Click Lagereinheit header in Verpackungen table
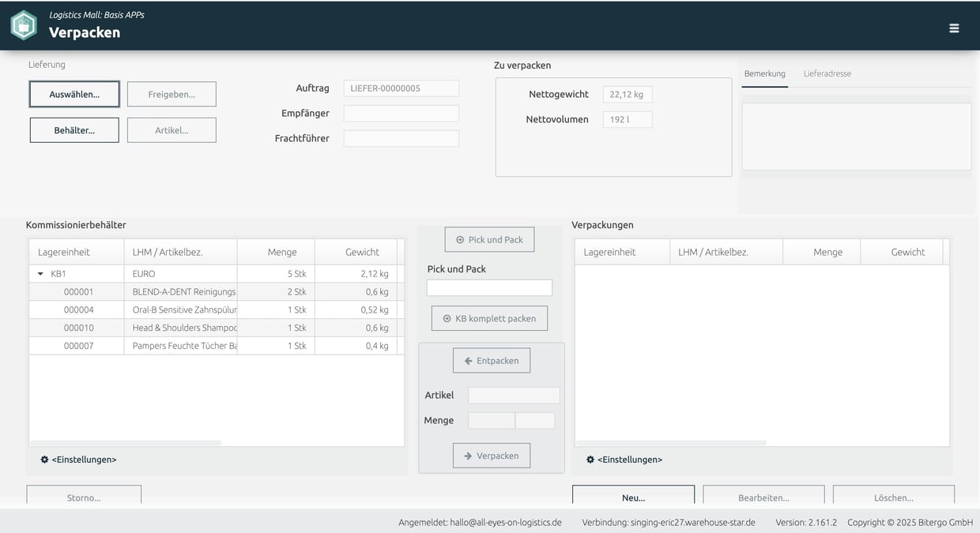This screenshot has width=980, height=533. pos(622,252)
